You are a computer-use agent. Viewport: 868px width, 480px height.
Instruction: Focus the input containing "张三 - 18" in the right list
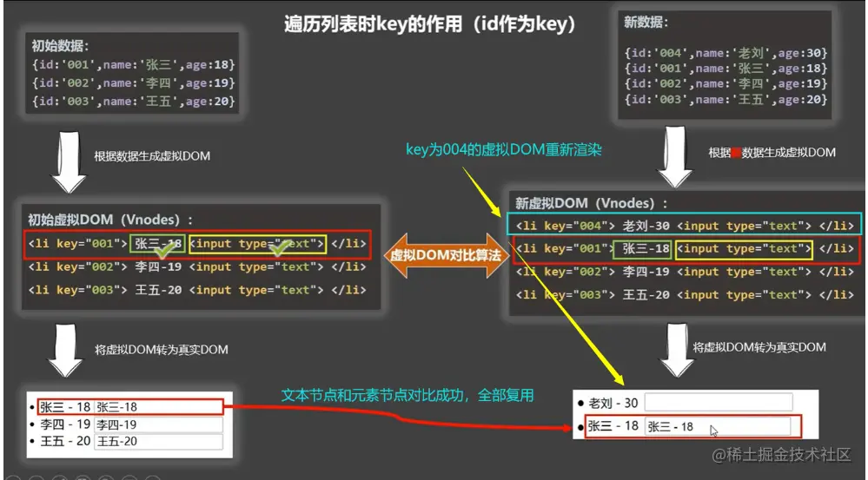pyautogui.click(x=718, y=426)
